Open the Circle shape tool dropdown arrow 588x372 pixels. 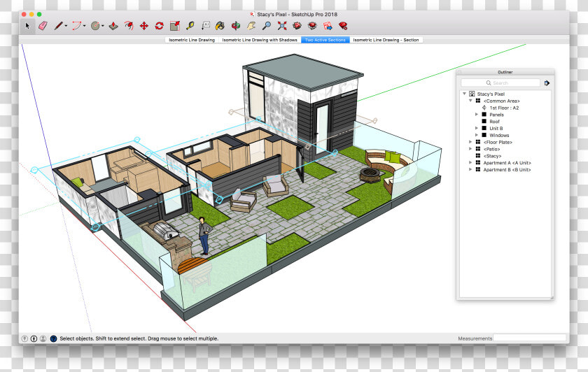click(103, 27)
